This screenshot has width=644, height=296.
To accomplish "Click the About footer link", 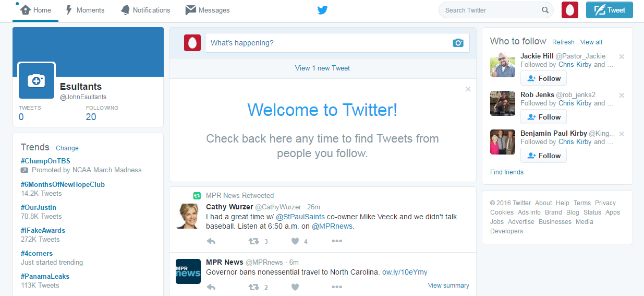I will [543, 203].
